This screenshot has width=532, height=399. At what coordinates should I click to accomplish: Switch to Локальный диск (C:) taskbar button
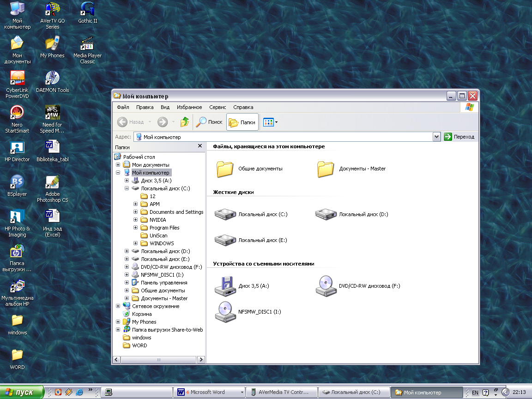coord(354,392)
